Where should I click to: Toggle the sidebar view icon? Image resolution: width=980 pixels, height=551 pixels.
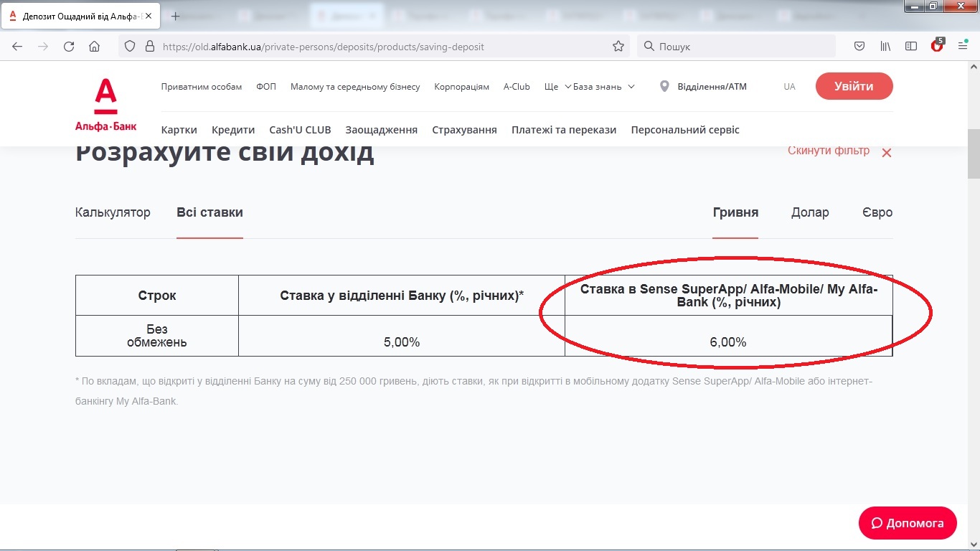click(x=911, y=47)
